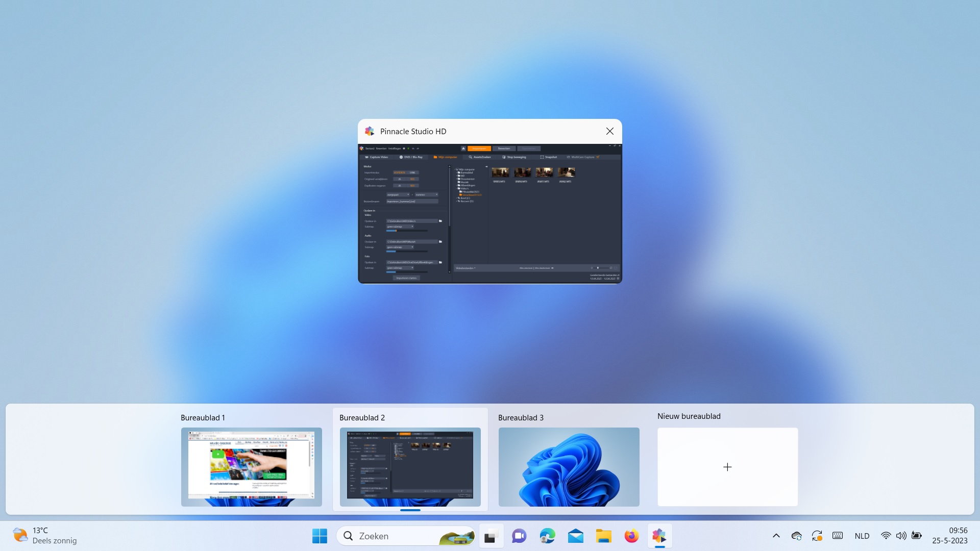This screenshot has width=980, height=551.
Task: Click the Bureaublad 1 name label
Action: [x=203, y=417]
